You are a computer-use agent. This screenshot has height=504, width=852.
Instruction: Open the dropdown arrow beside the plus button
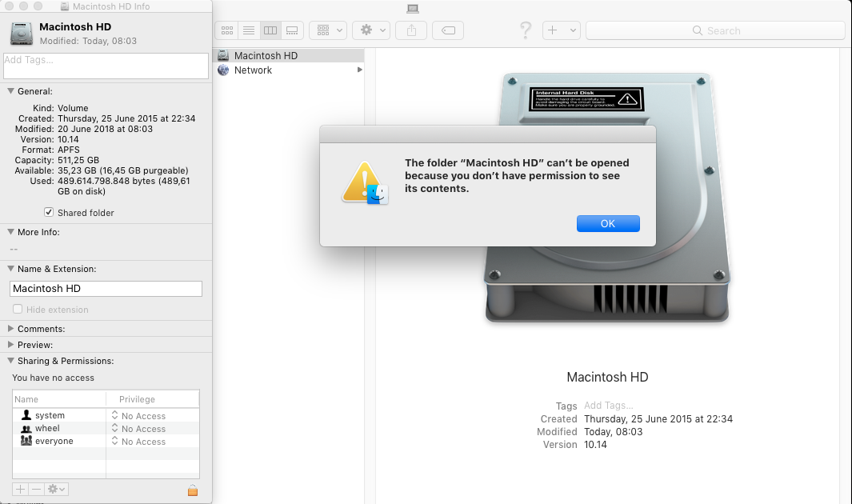[573, 30]
